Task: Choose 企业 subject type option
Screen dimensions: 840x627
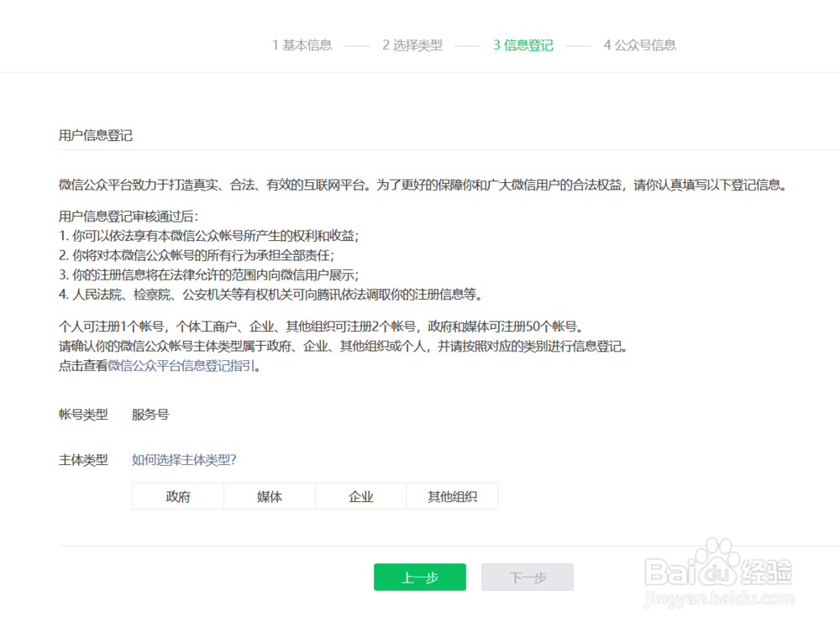Action: click(361, 496)
